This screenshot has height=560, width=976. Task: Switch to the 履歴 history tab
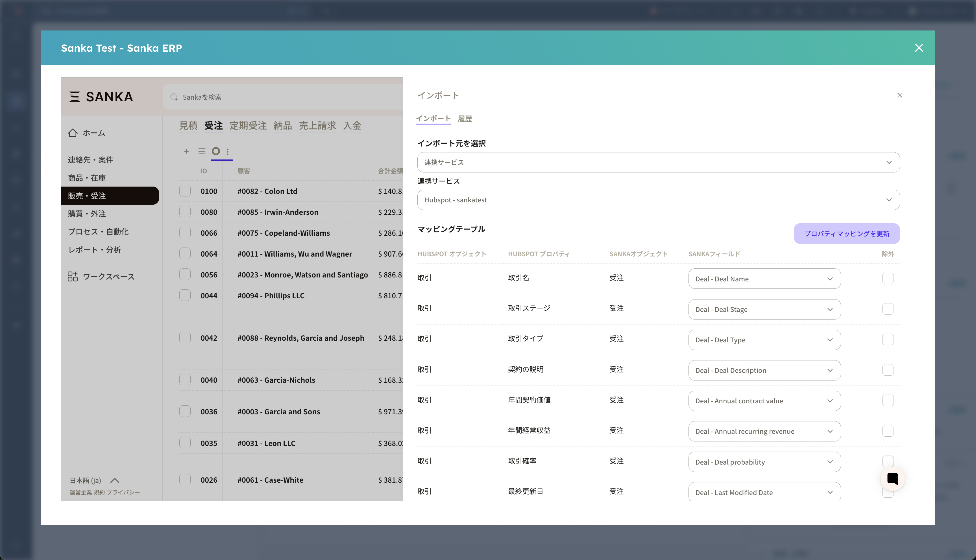tap(465, 119)
